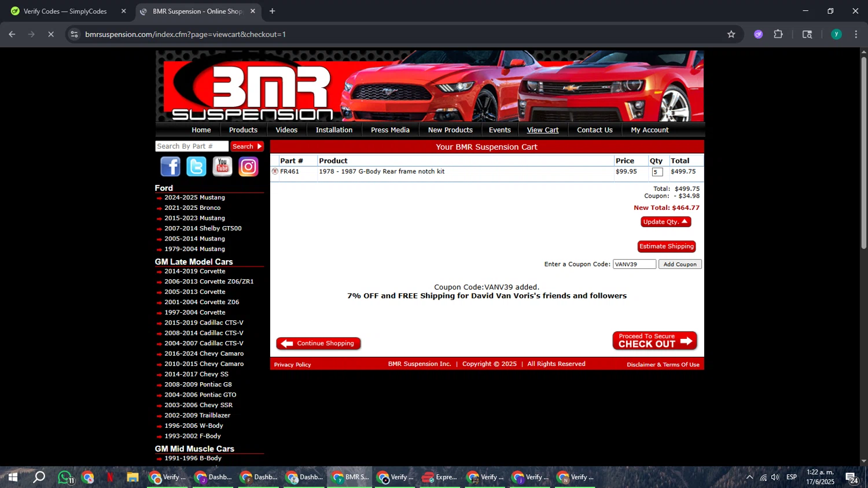View site information icon in address bar
Image resolution: width=868 pixels, height=488 pixels.
pyautogui.click(x=74, y=34)
